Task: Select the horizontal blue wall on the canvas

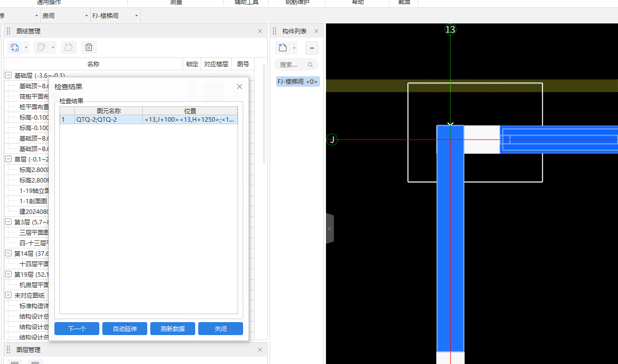Action: coord(559,140)
